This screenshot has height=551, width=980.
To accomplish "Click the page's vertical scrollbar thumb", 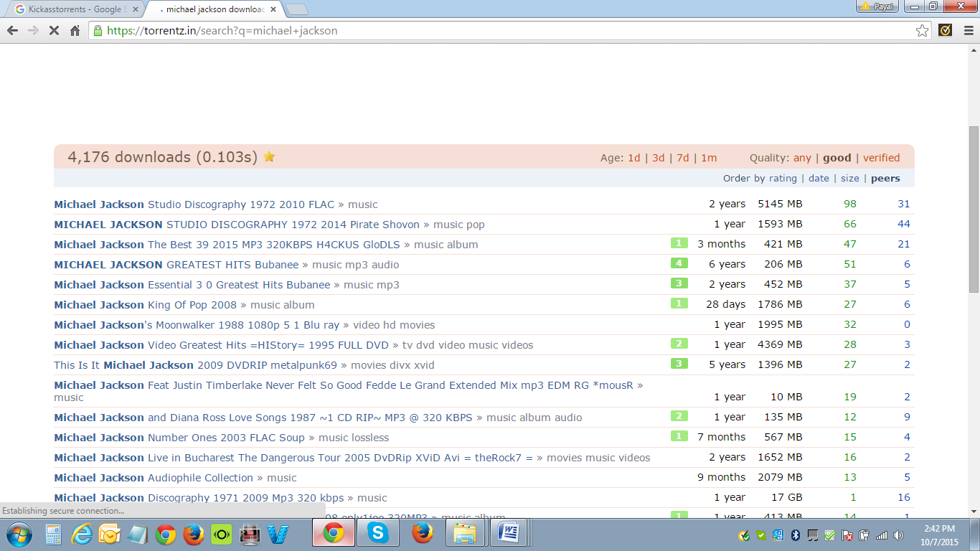I will pos(974,208).
